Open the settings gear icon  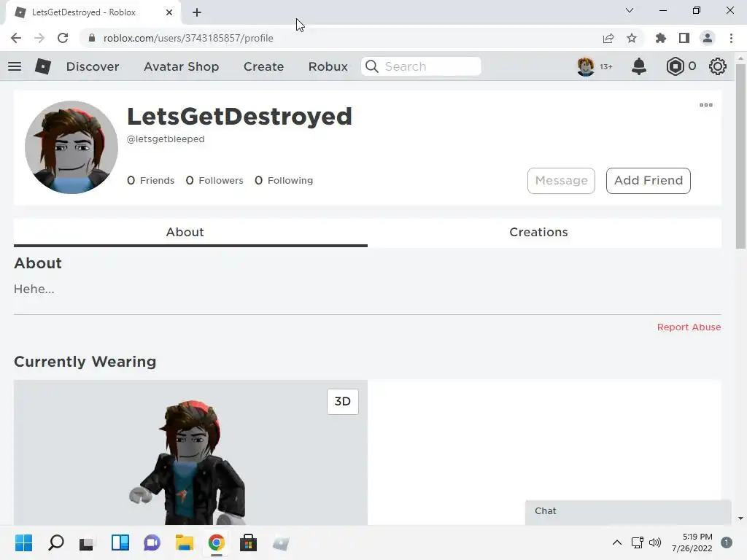tap(718, 66)
